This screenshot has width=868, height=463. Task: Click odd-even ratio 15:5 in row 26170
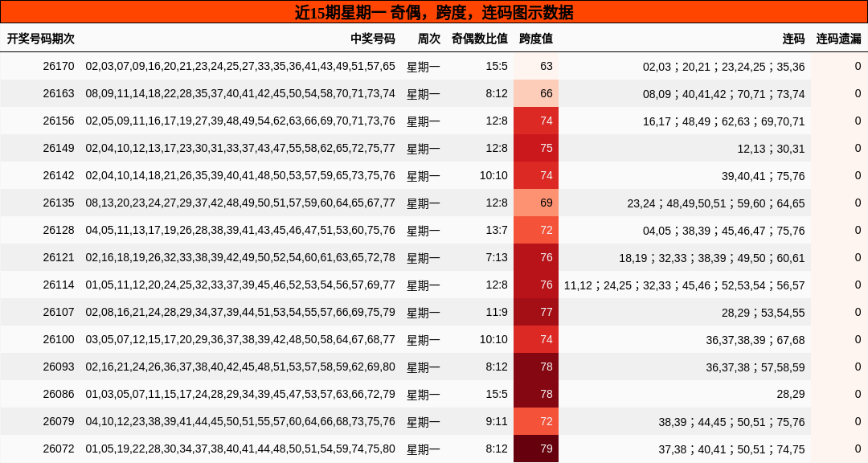(x=497, y=67)
